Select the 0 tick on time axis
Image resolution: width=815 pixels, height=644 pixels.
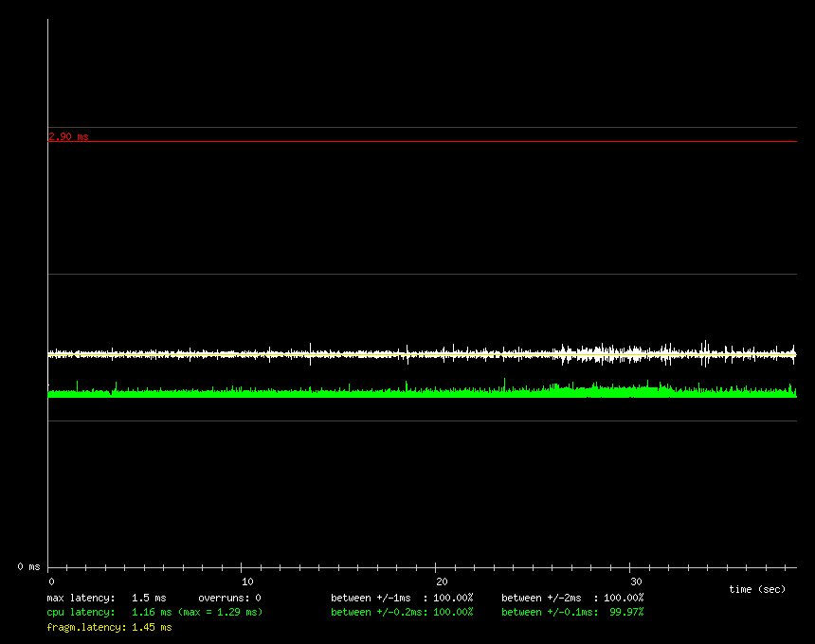click(52, 581)
